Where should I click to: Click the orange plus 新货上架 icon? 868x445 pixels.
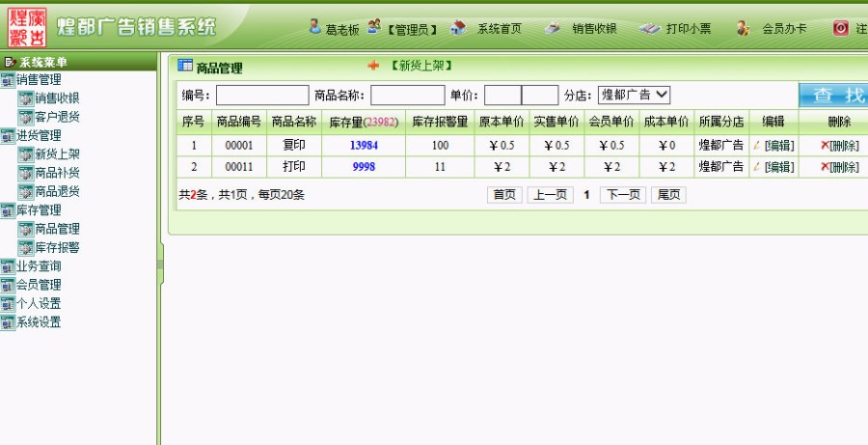pos(374,67)
